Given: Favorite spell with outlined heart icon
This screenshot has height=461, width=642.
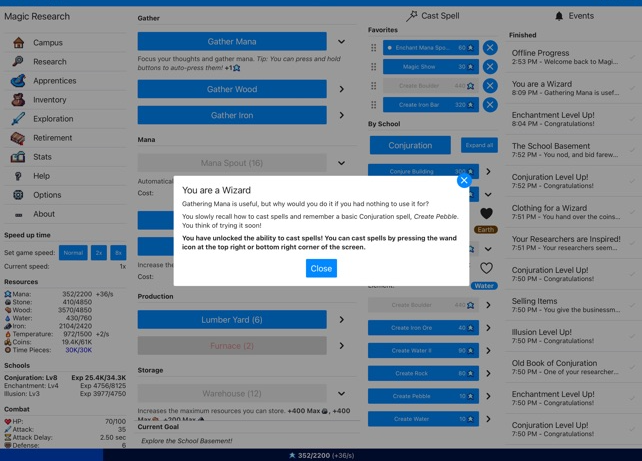Looking at the screenshot, I should (x=486, y=268).
